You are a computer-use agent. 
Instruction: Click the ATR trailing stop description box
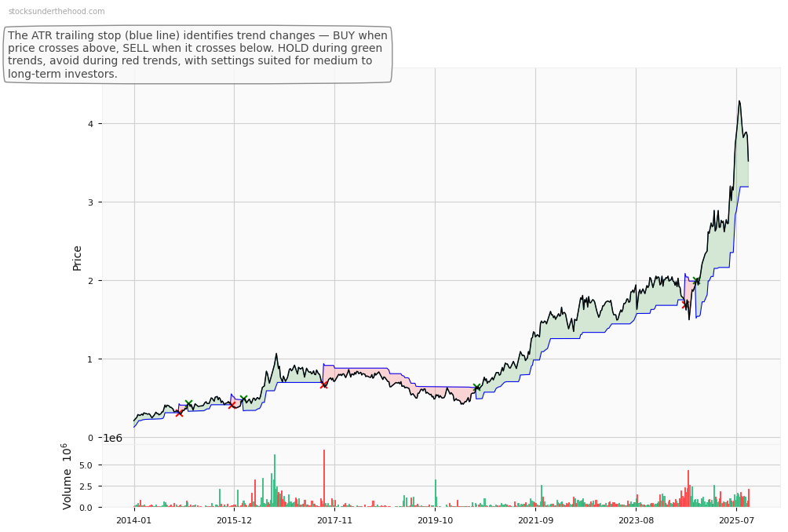point(198,55)
